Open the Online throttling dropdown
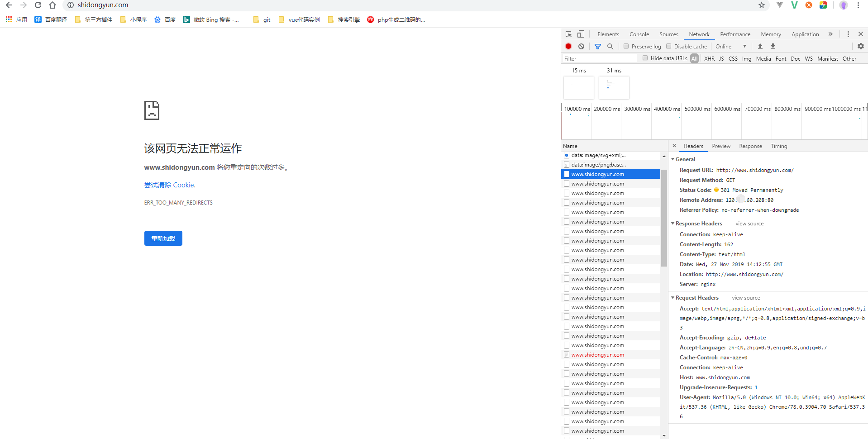Viewport: 868px width, 439px height. 730,46
